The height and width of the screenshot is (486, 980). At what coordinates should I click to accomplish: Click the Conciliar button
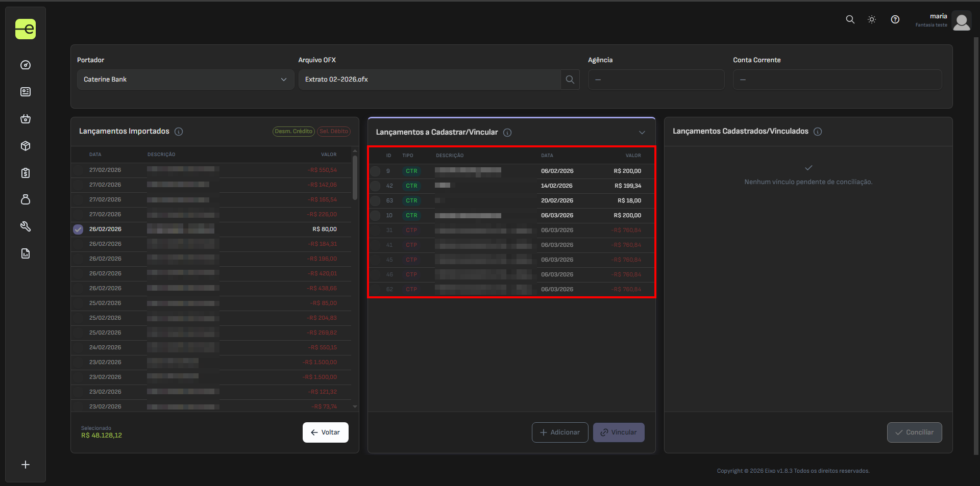915,432
